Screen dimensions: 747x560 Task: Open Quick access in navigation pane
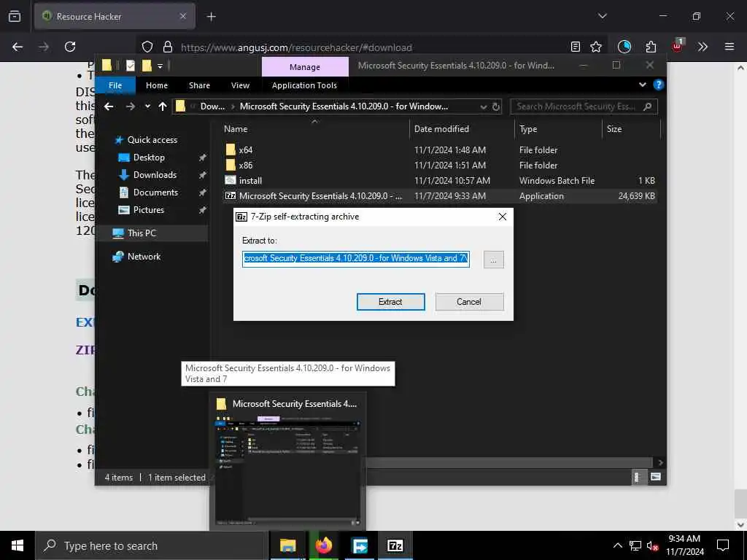152,140
